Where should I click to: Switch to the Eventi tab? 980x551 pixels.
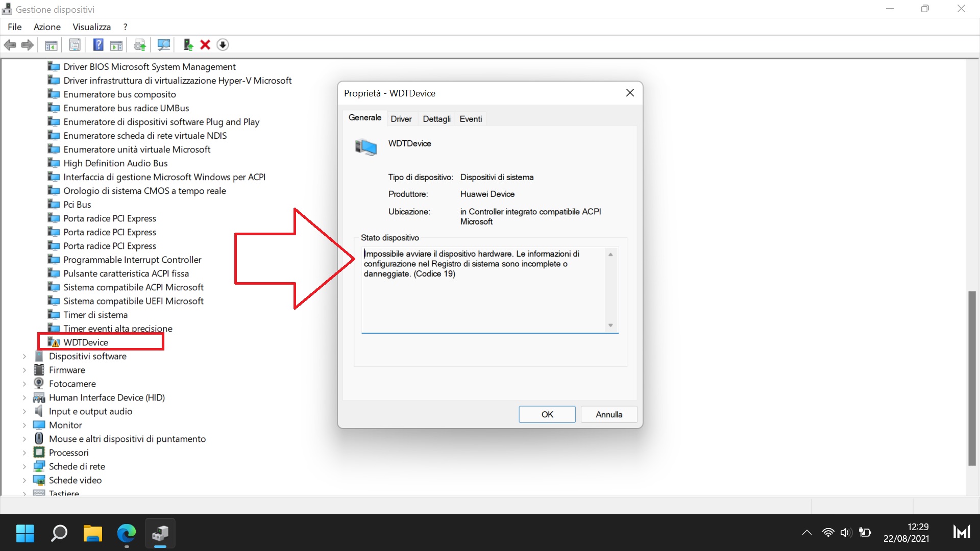coord(471,119)
